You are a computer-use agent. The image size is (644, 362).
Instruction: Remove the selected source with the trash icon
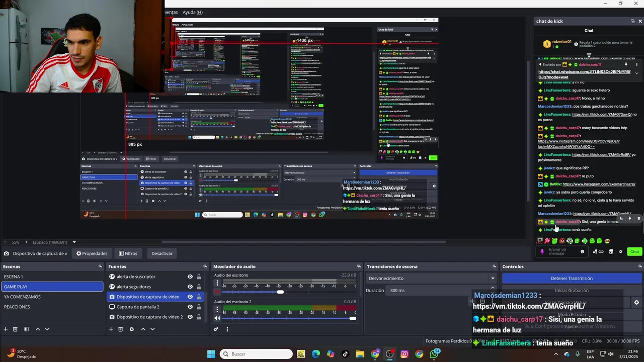(x=120, y=329)
